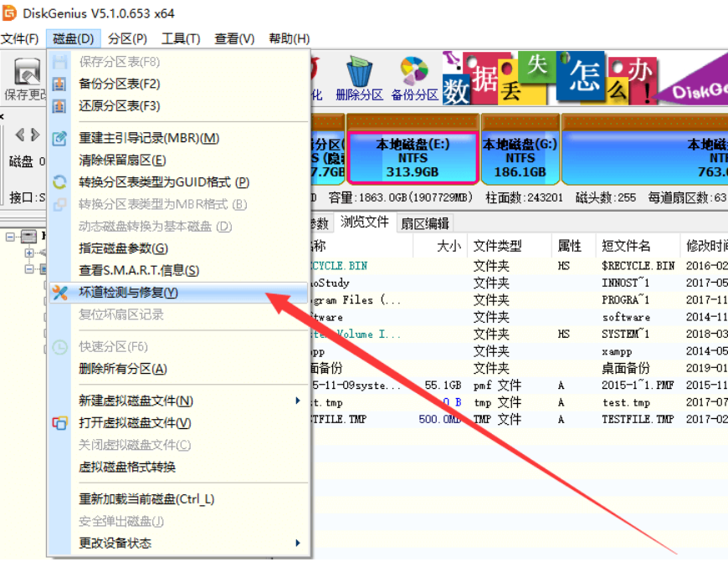
Task: Open the 分区(P) menu
Action: tap(127, 38)
